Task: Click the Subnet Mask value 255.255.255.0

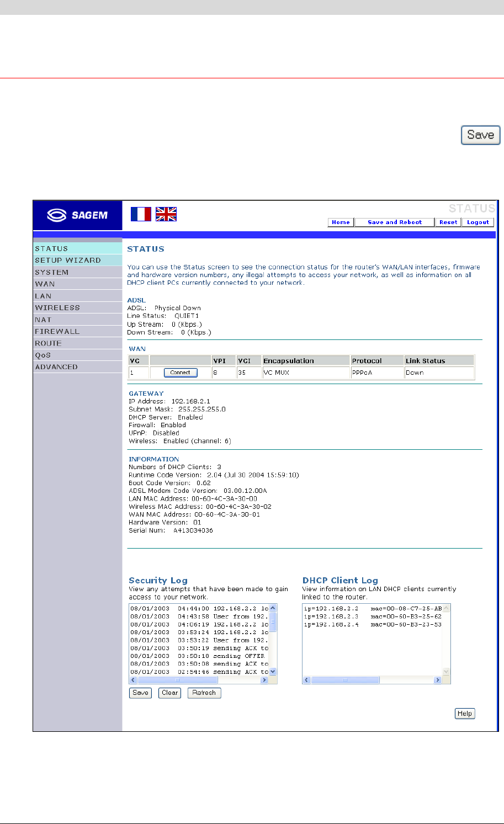Action: pyautogui.click(x=201, y=410)
